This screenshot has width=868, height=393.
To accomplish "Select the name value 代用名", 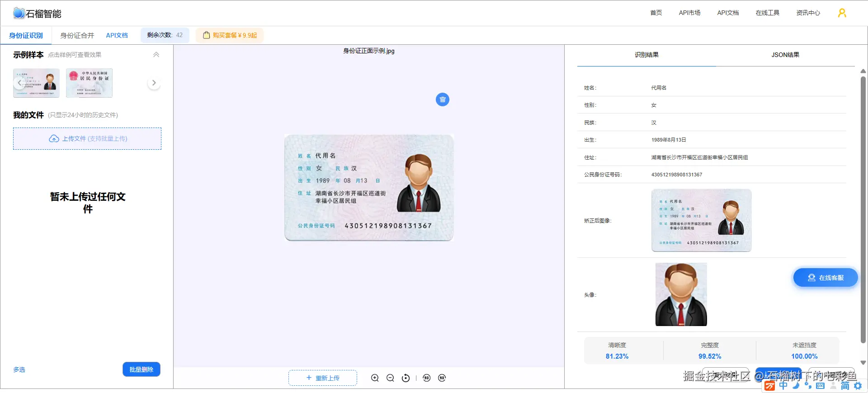I will coord(659,88).
